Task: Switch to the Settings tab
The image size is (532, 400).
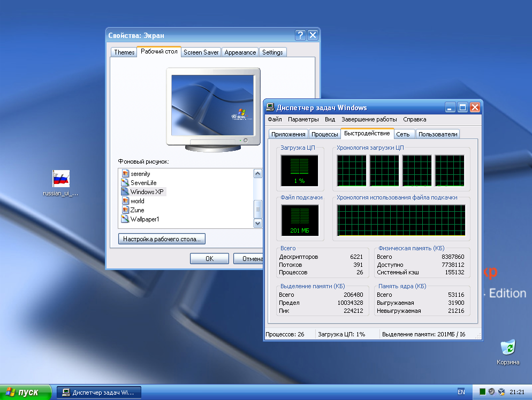Action: click(x=272, y=52)
